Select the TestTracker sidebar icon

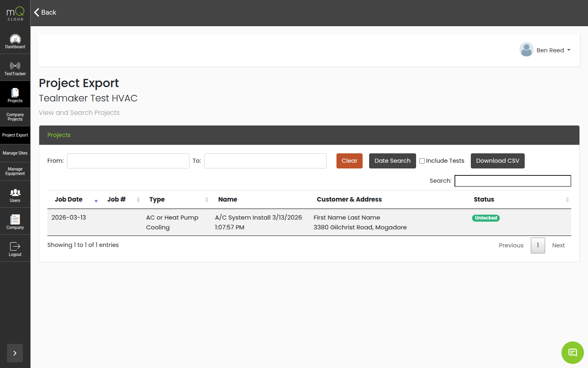[x=15, y=68]
